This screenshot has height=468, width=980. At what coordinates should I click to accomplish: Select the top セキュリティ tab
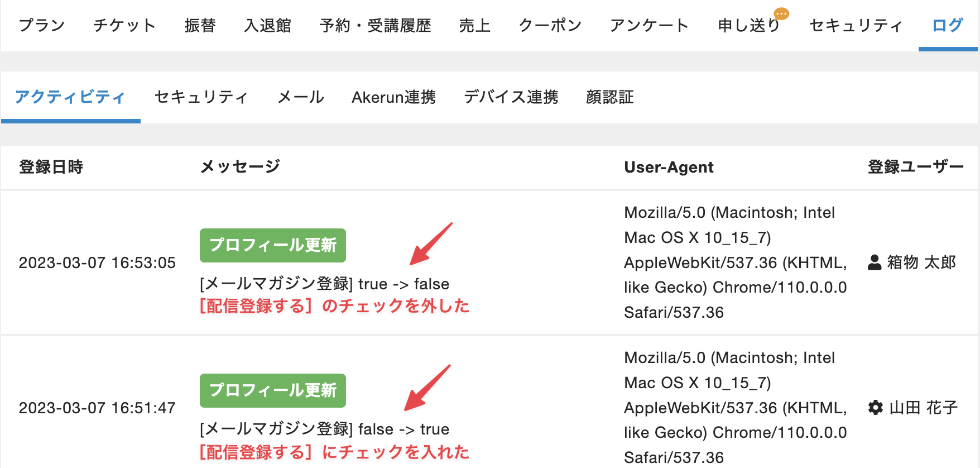coord(856,26)
